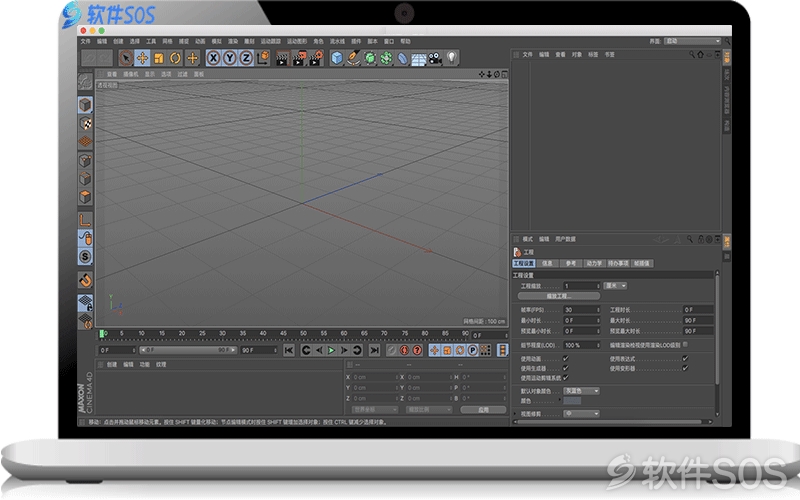800x500 pixels.
Task: Switch to the 参考 tab in attributes
Action: (570, 263)
